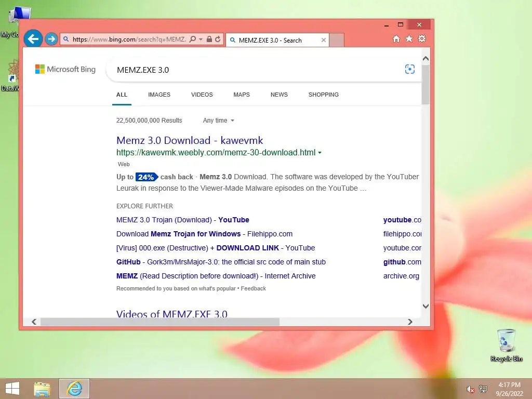Click the network status tray icon

click(483, 389)
